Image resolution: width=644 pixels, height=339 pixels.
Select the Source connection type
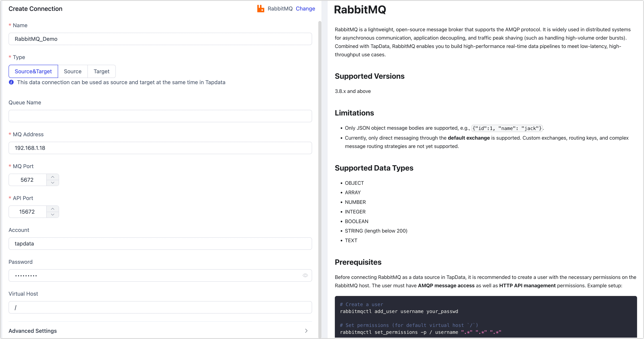tap(73, 71)
